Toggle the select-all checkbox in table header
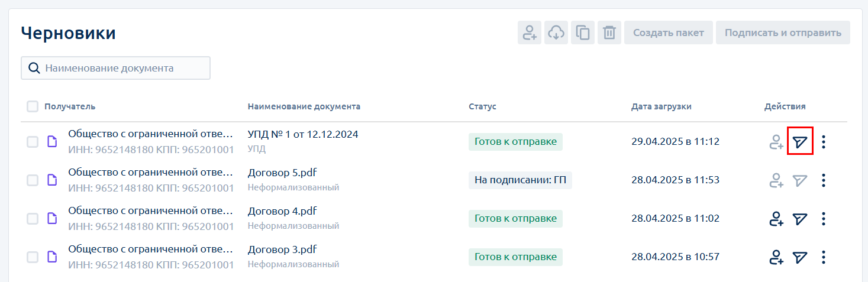This screenshot has height=282, width=868. click(x=33, y=106)
